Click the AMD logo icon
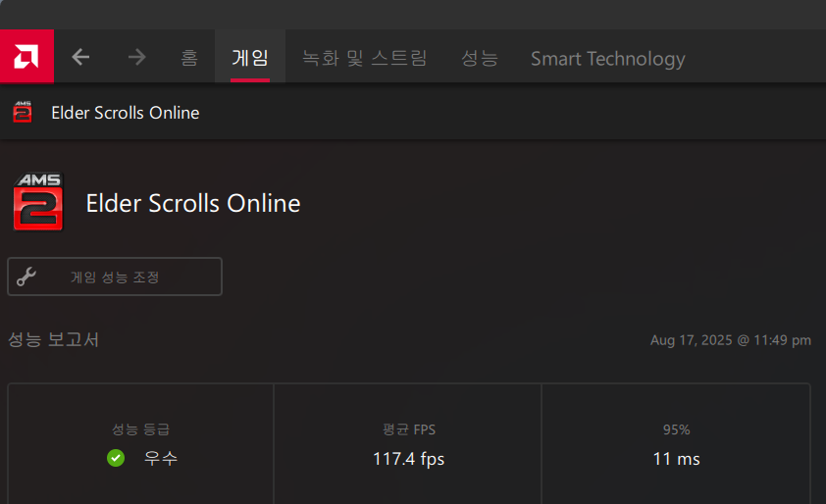This screenshot has height=504, width=826. click(x=26, y=56)
